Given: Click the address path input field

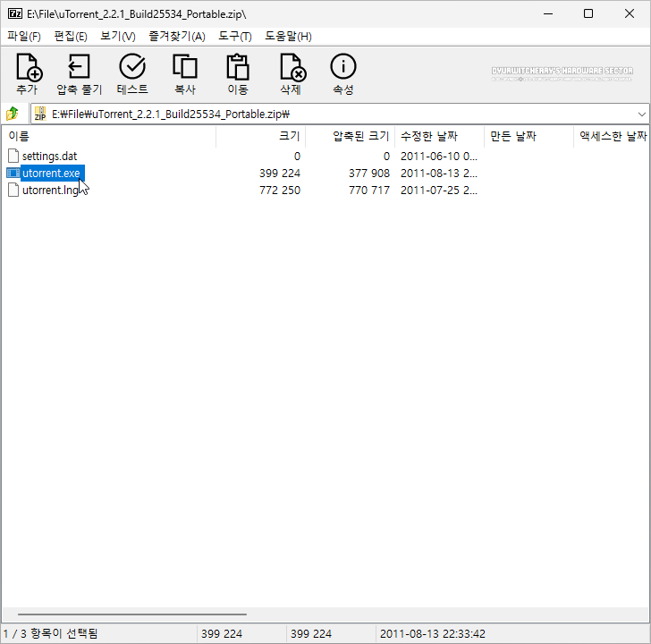Looking at the screenshot, I should coord(340,114).
